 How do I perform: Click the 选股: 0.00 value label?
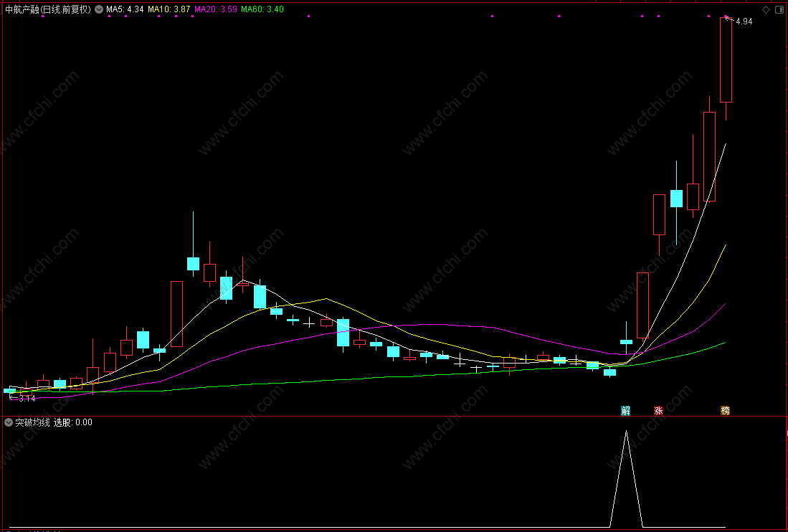point(73,422)
